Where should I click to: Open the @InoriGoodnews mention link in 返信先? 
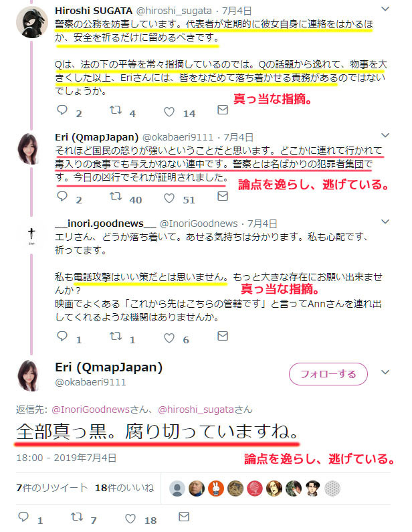pos(90,410)
